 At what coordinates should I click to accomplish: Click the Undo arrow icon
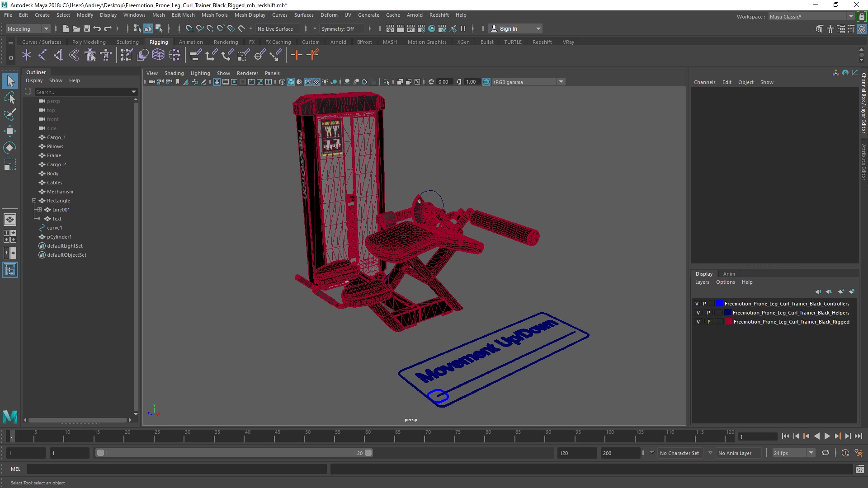(x=97, y=28)
